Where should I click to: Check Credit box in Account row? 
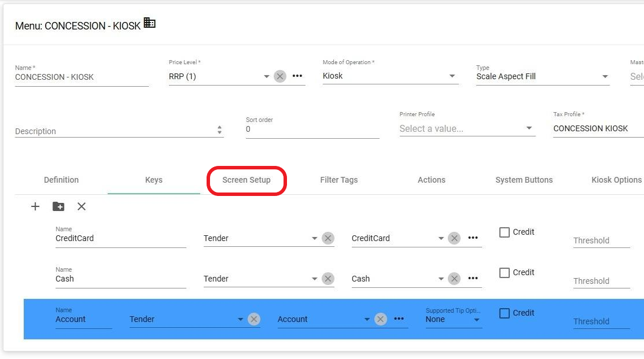[x=505, y=313]
